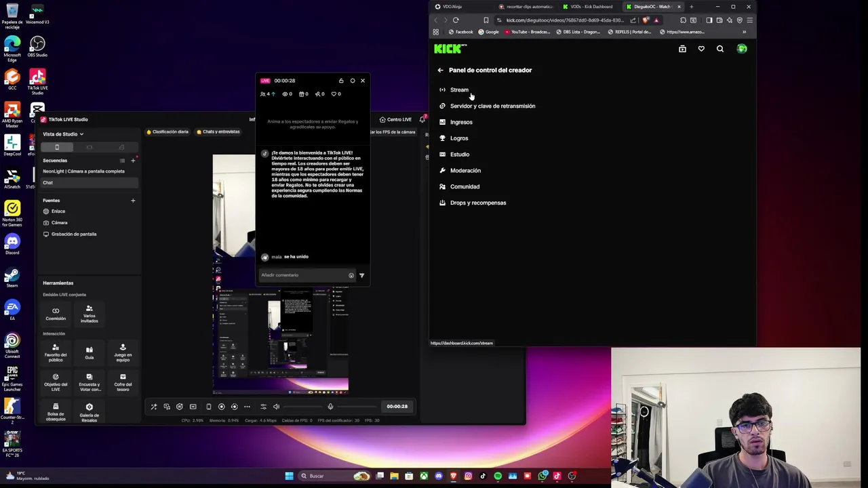Open Facebook bookmark
The height and width of the screenshot is (488, 868).
coord(460,32)
